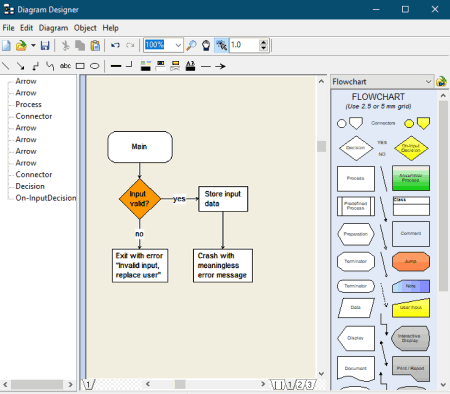Select Decision in the object tree
This screenshot has width=450, height=394.
[x=30, y=186]
